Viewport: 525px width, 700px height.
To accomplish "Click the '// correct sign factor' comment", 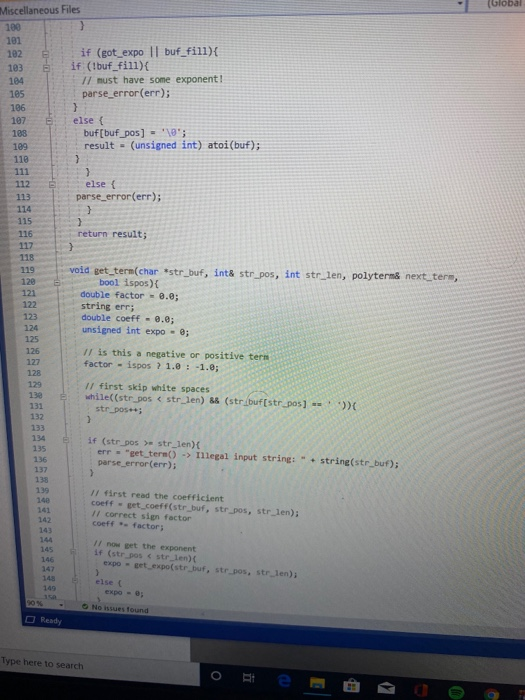I will click(142, 516).
